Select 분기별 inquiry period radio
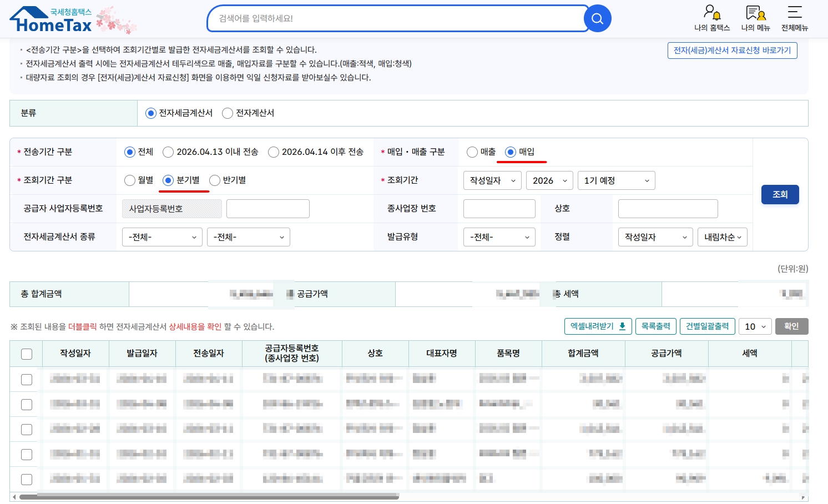 coord(168,180)
